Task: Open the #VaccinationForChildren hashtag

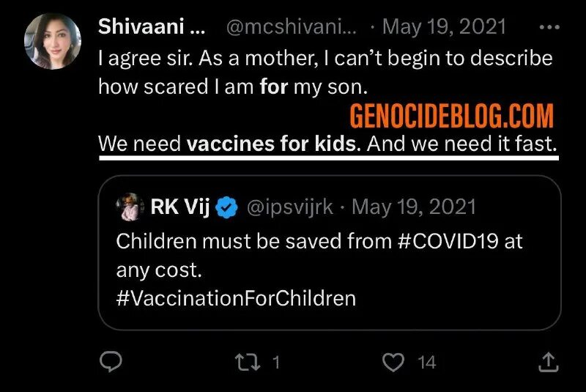Action: (x=236, y=298)
